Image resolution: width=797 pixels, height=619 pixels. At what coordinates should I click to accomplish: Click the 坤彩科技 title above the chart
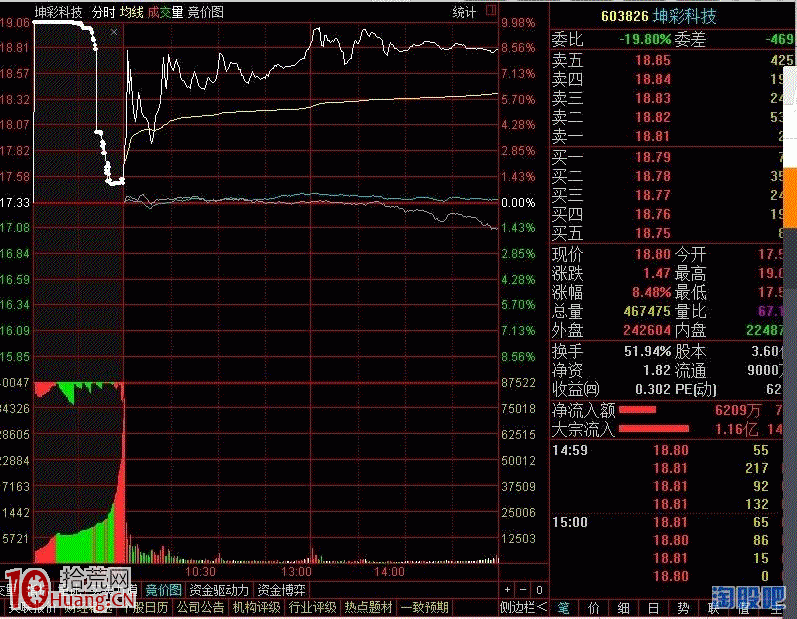click(58, 12)
